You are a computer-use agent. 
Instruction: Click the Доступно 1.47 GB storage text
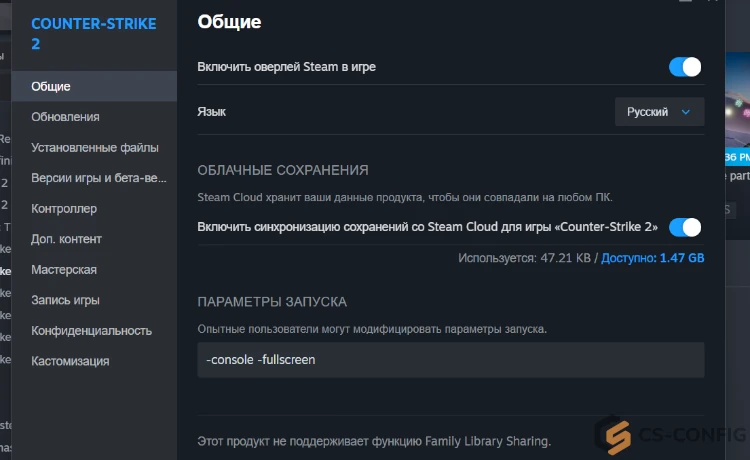click(652, 258)
